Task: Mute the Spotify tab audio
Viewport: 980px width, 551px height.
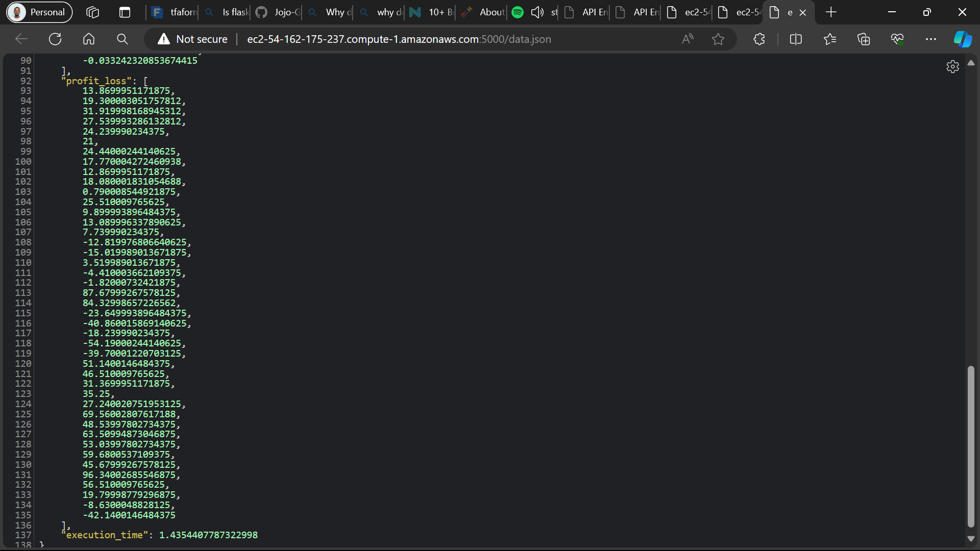Action: (x=537, y=12)
